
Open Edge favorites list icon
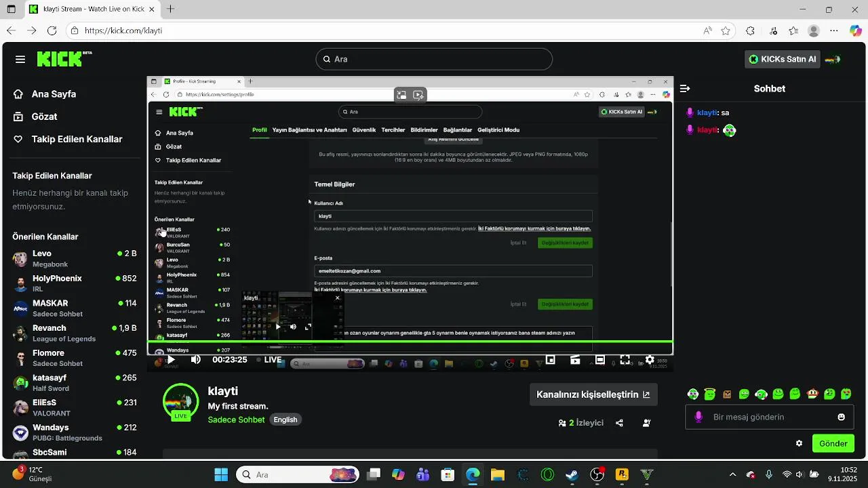(793, 30)
